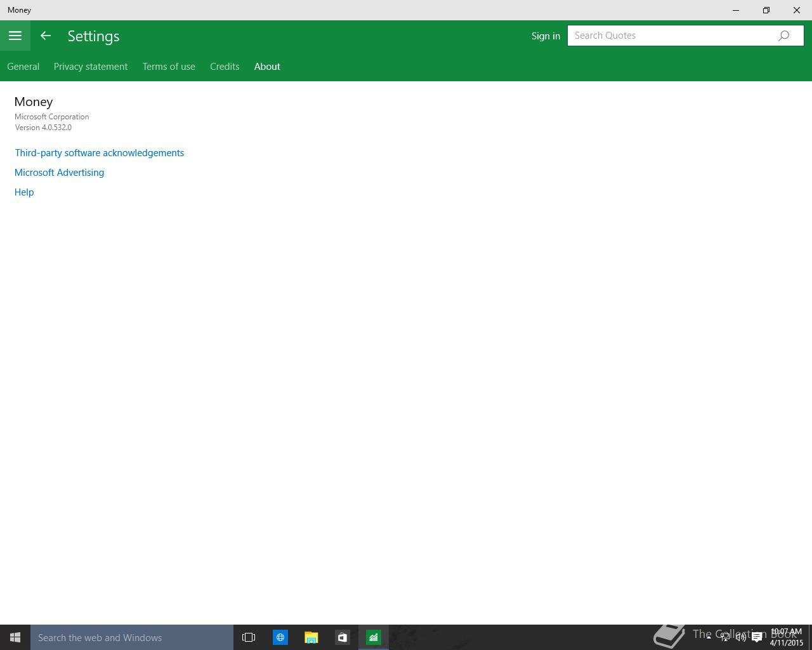The height and width of the screenshot is (650, 812).
Task: Switch to the Credits tab
Action: point(225,67)
